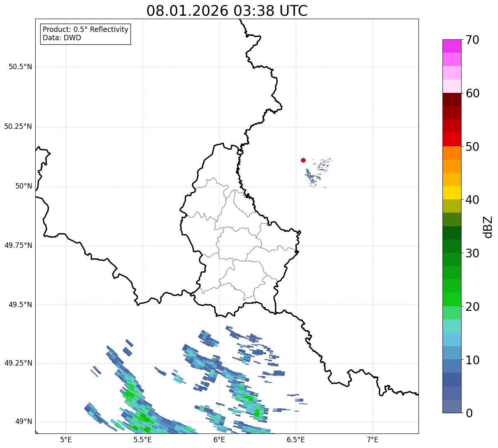Pick the magenta swatch at top of colorbar

(452, 46)
